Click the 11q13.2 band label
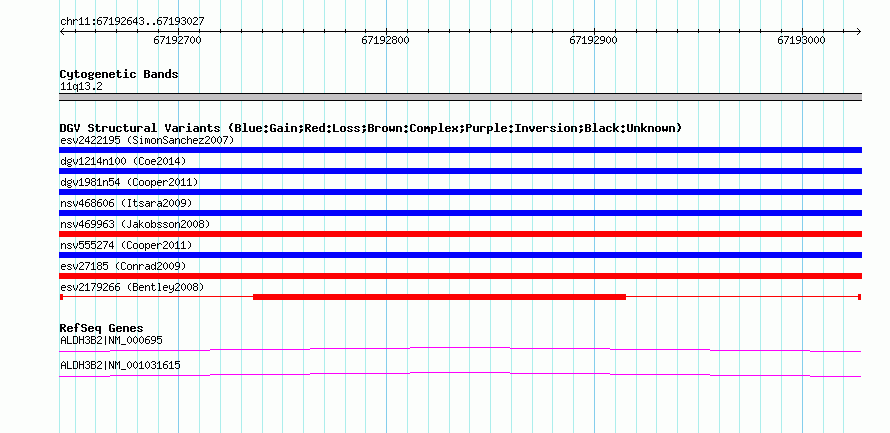The width and height of the screenshot is (890, 433). (81, 87)
